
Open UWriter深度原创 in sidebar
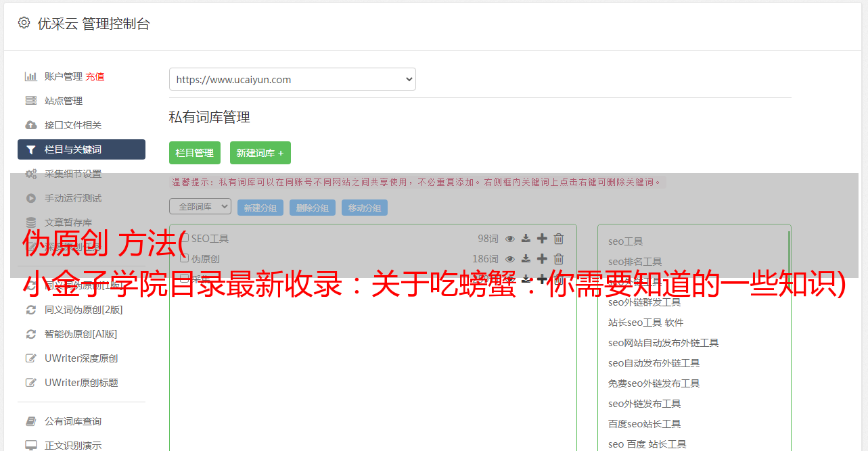coord(81,358)
